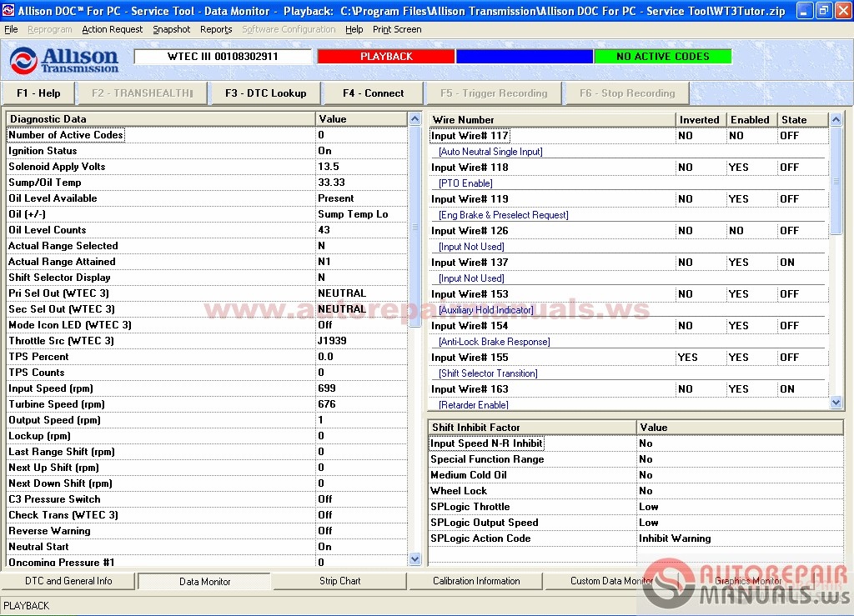Open the Calibration Information tab
854x616 pixels.
[475, 581]
